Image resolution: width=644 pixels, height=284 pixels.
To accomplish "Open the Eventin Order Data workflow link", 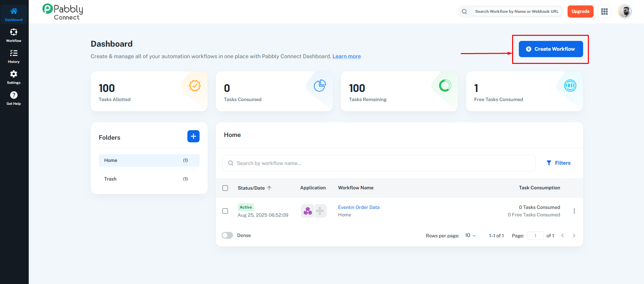I will 359,207.
